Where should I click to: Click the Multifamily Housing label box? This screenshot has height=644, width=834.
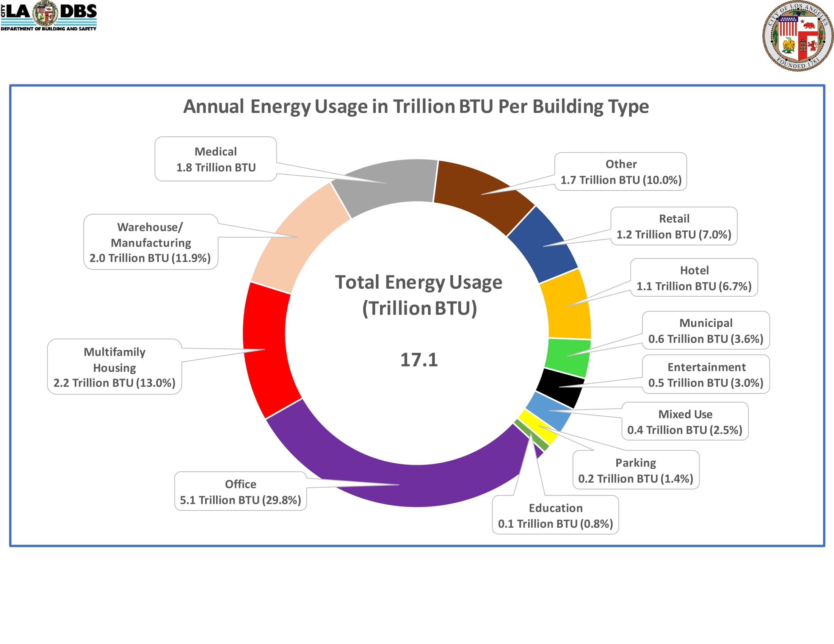pos(114,367)
